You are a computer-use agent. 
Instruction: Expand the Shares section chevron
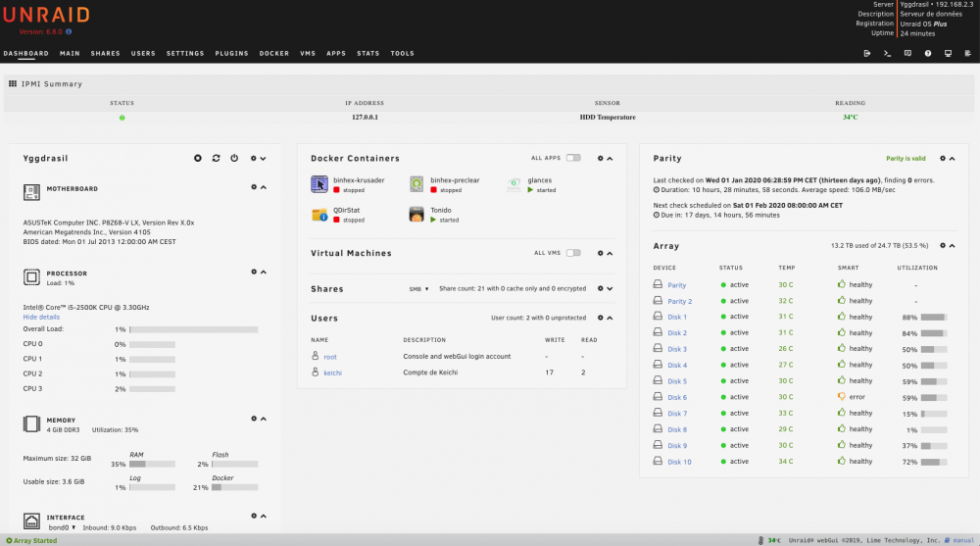pos(610,288)
